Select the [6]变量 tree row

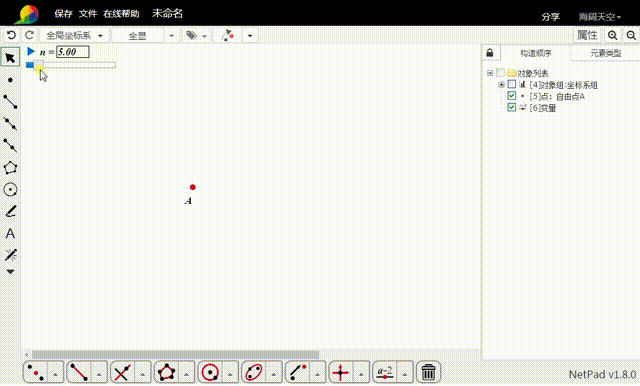click(542, 108)
